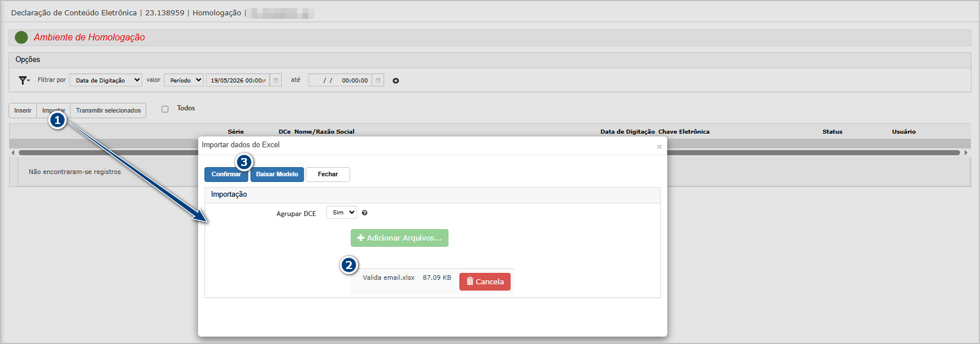Sort by Série column header
Viewport: 980px width, 344px height.
pos(236,131)
